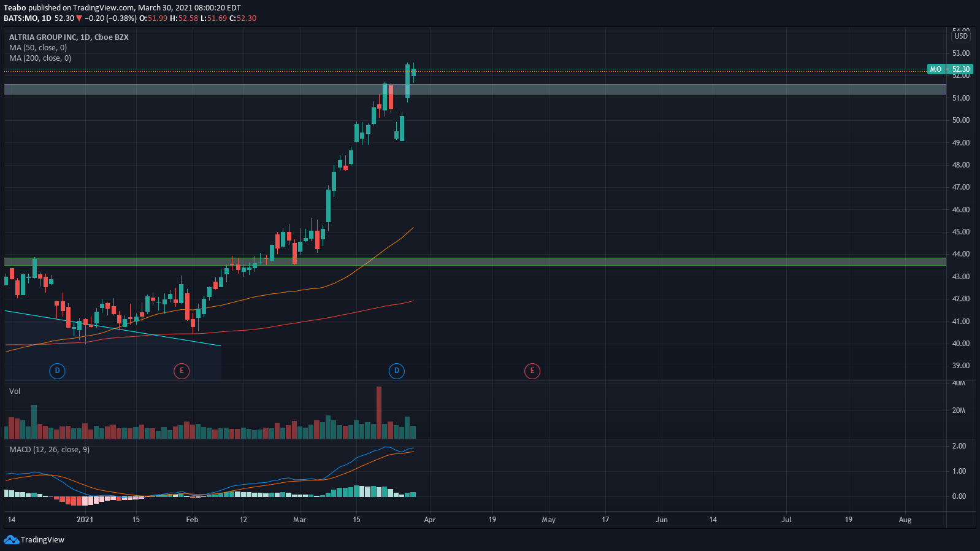Click the second blue D dividend marker
980x551 pixels.
(397, 371)
